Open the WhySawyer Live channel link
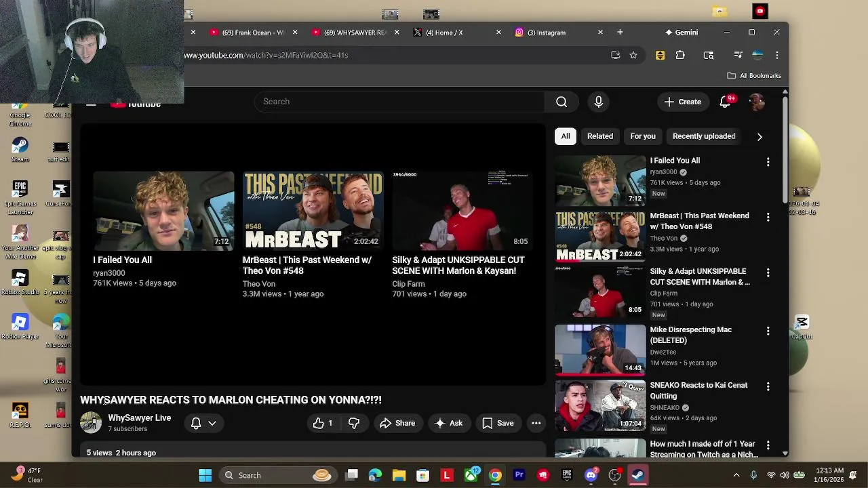This screenshot has height=488, width=868. tap(139, 418)
